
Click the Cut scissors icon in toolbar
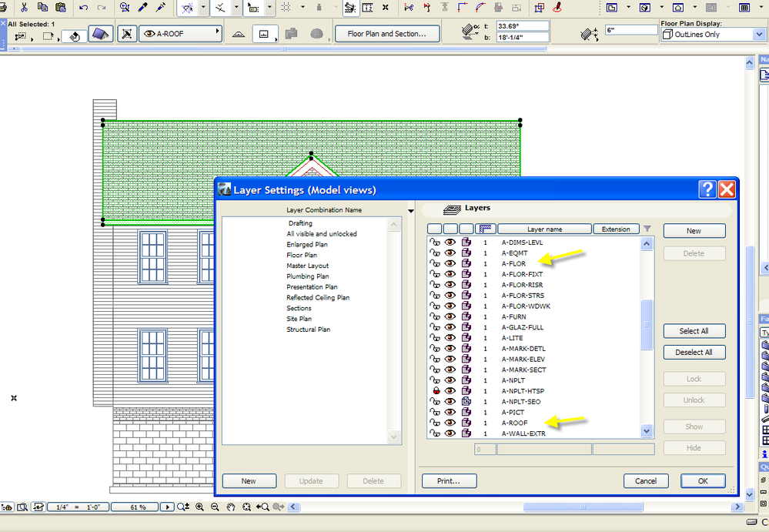point(25,8)
